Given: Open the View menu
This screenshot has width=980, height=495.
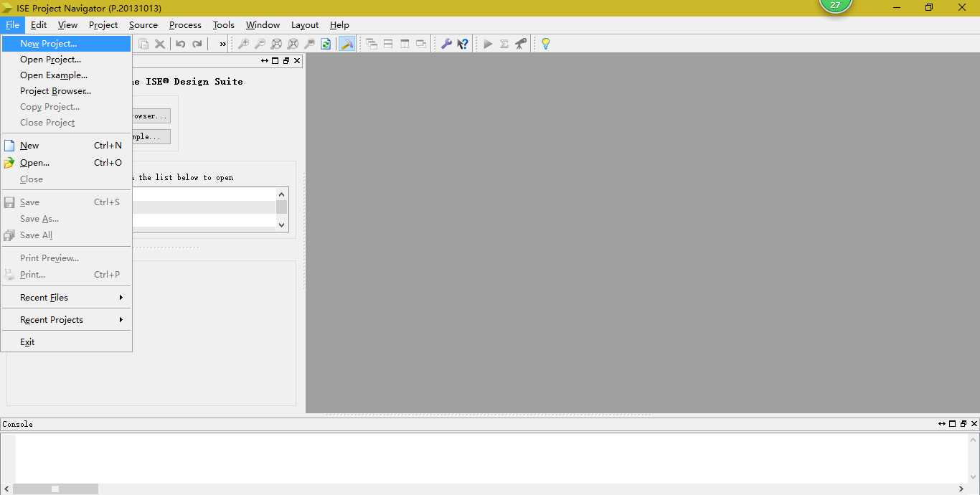Looking at the screenshot, I should coord(67,25).
